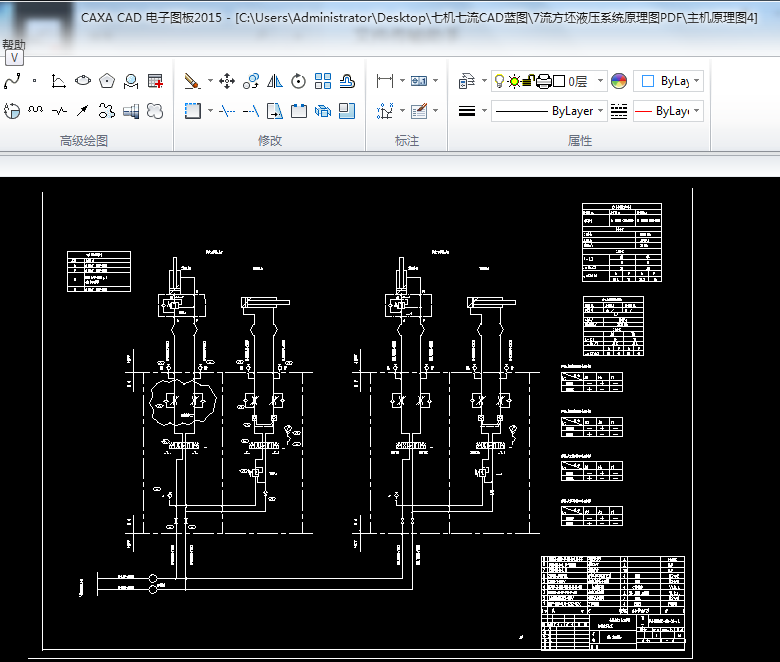Toggle layer freeze sun icon
Viewport: 780px width, 662px height.
(514, 81)
